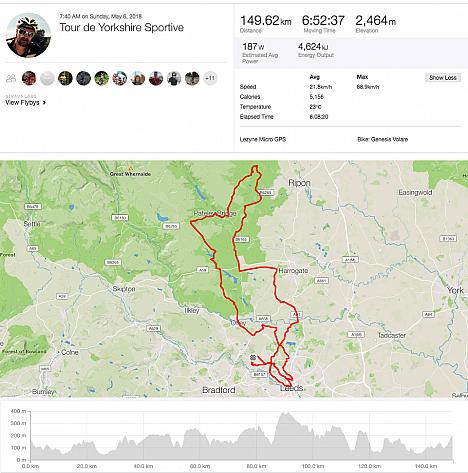Select the elevation peak near 90 km
This screenshot has height=473, width=468.
(x=285, y=413)
